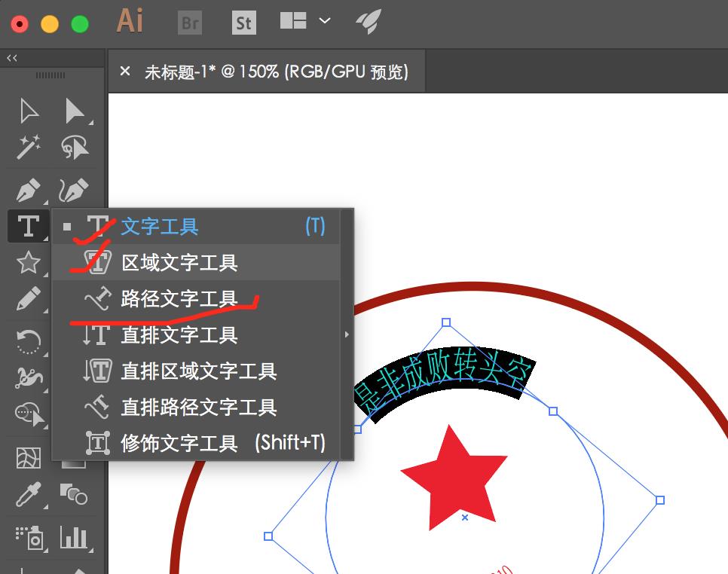This screenshot has width=728, height=574.
Task: Choose 直排路径文字工具 from the flyout
Action: point(196,407)
